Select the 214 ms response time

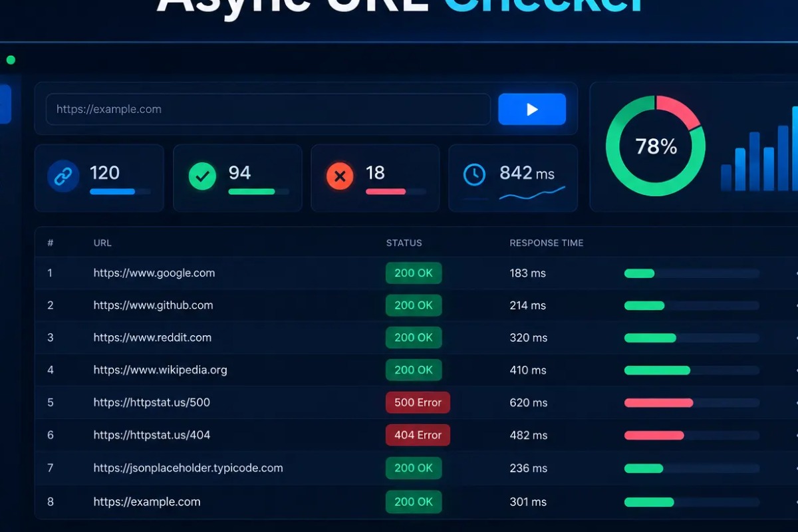coord(528,305)
